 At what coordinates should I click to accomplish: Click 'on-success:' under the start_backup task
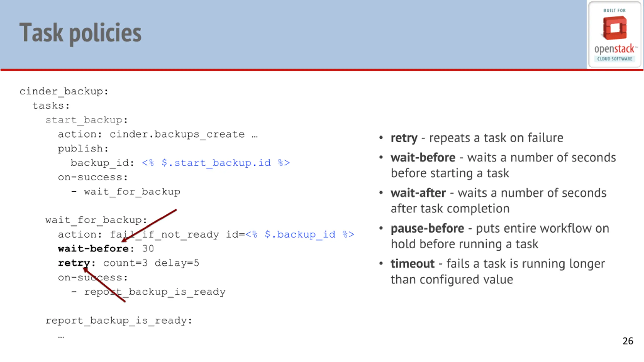[x=93, y=177]
